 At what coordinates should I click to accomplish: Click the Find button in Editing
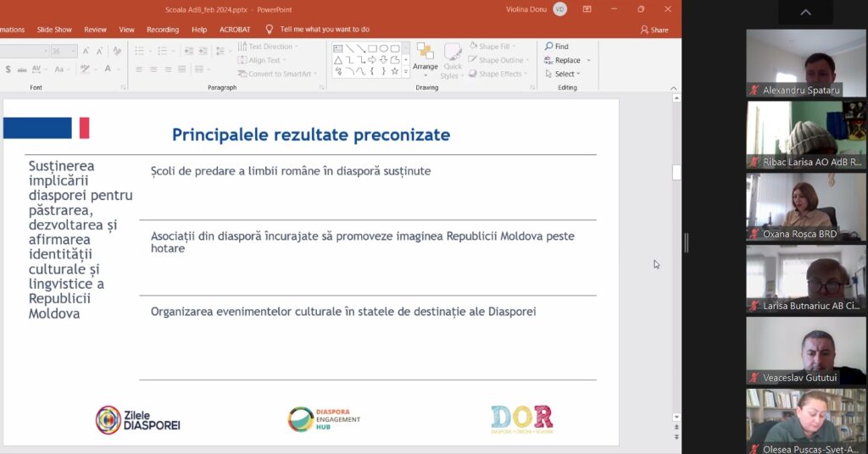coord(556,47)
